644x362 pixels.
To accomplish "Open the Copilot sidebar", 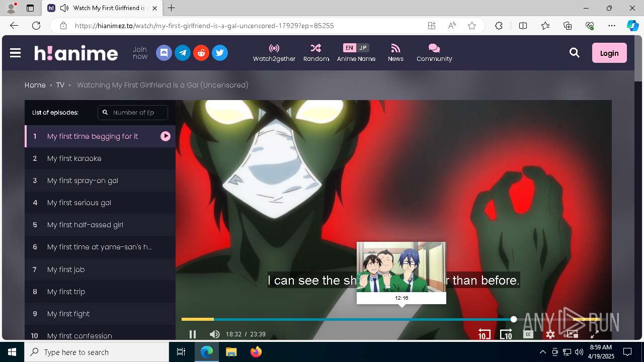I will 632,26.
